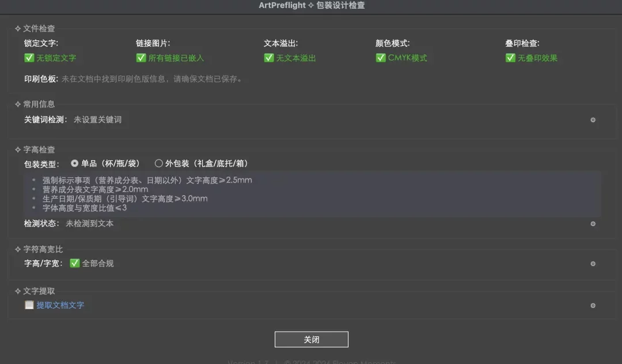Click green check icon beside 全部合规

(x=74, y=263)
